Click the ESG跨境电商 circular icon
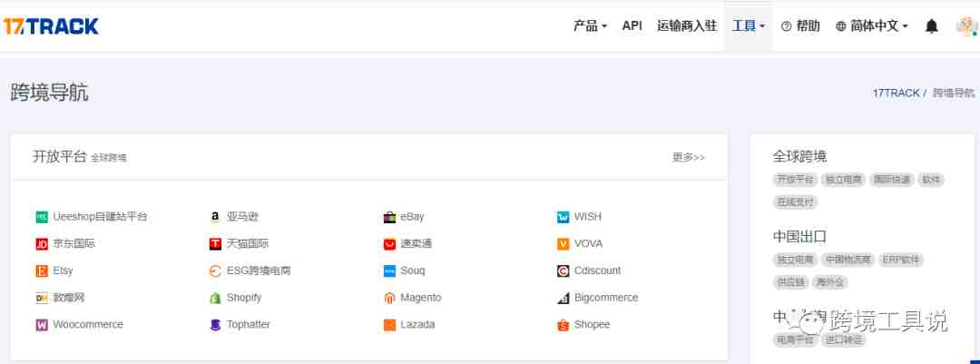 (215, 271)
